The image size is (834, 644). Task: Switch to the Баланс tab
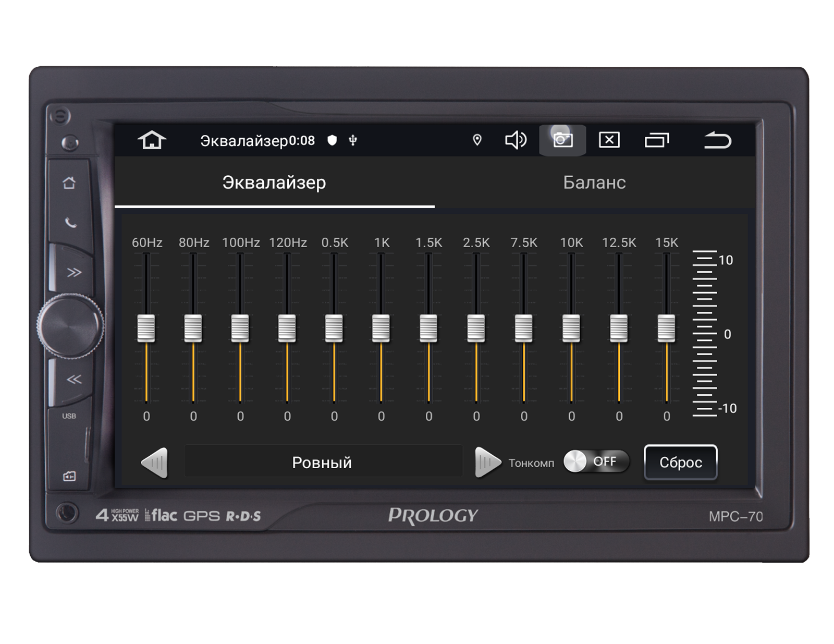click(594, 183)
